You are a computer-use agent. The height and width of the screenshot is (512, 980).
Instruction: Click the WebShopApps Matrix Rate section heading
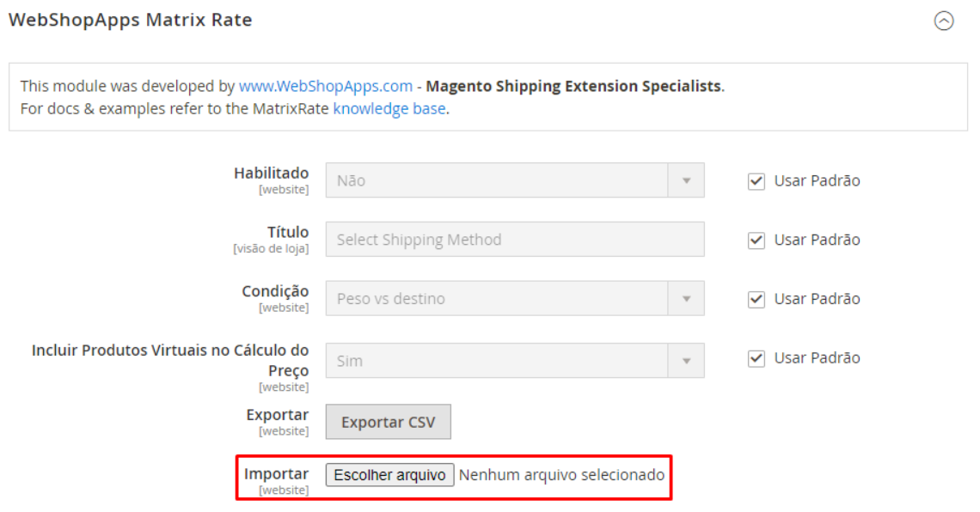(131, 20)
